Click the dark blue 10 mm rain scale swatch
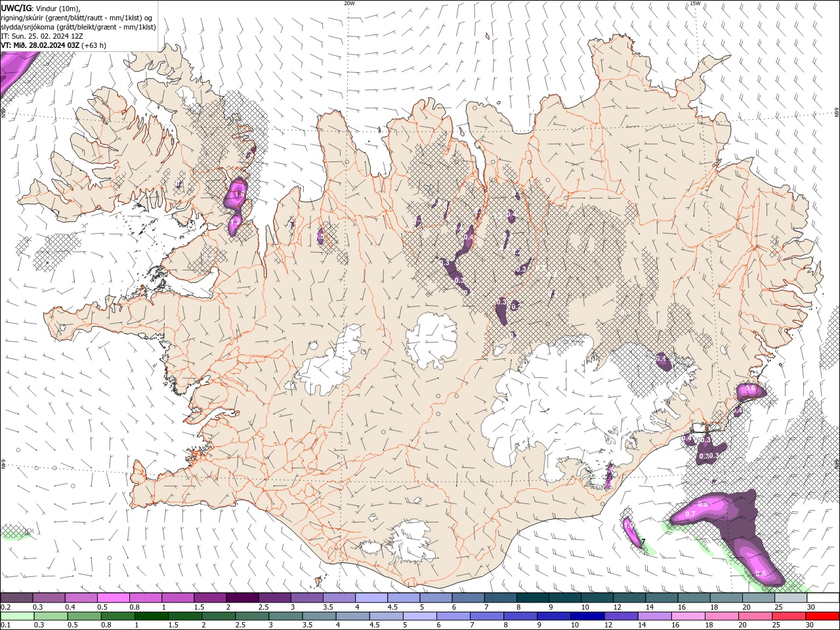 pos(586,616)
